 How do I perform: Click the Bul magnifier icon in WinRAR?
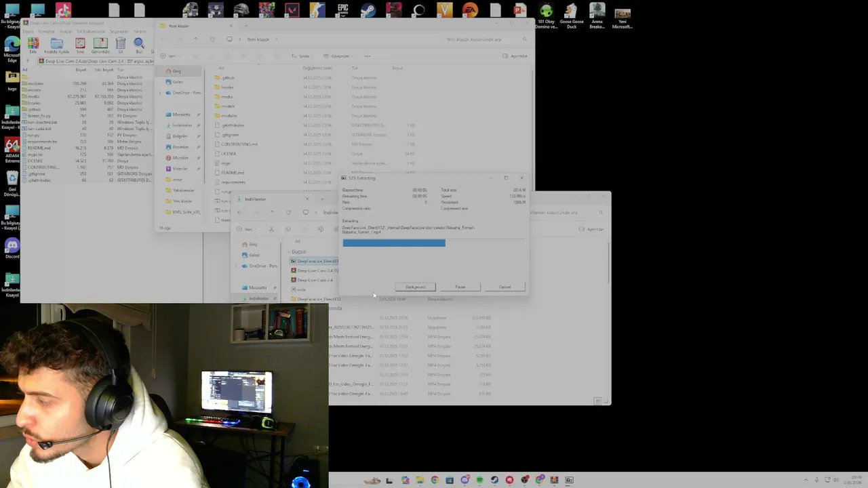point(139,46)
